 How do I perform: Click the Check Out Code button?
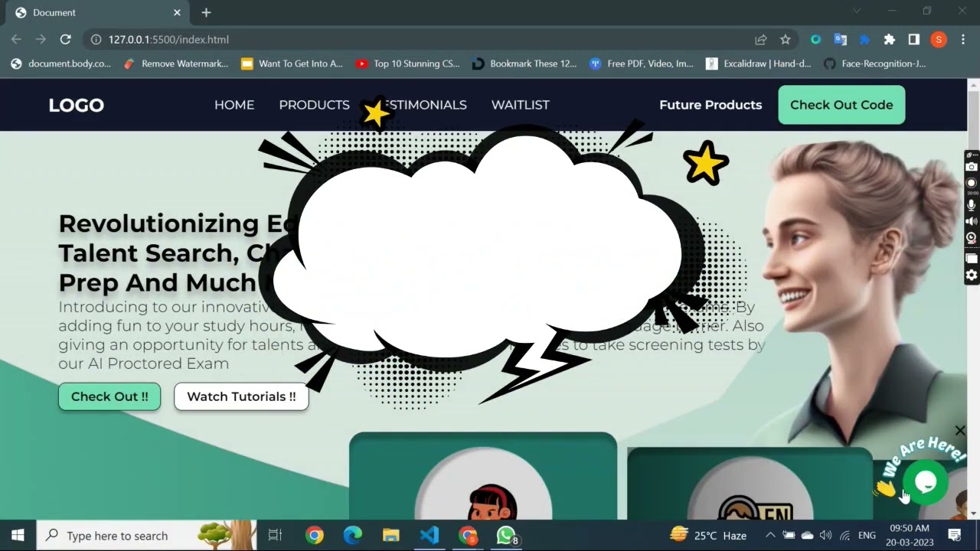(841, 105)
